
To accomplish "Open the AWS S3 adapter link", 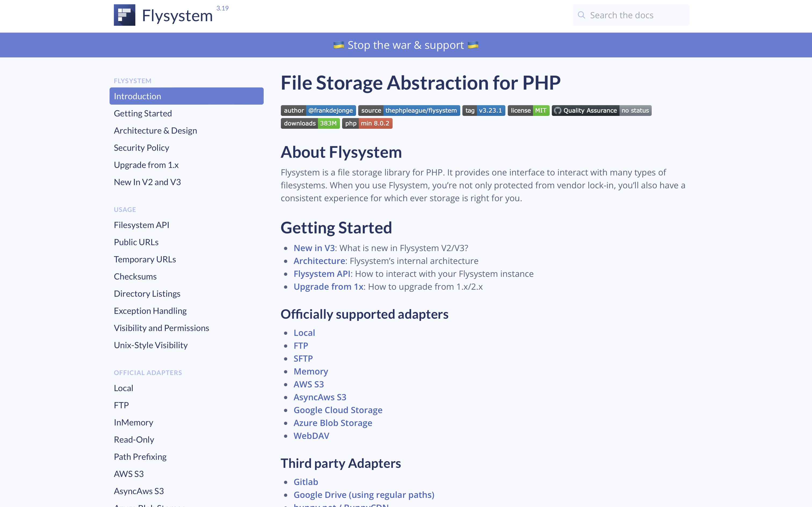I will point(309,384).
